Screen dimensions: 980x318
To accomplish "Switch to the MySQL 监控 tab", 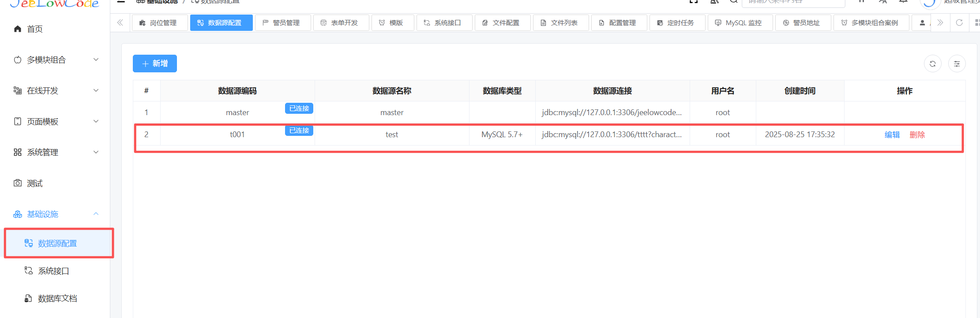I will [x=740, y=23].
